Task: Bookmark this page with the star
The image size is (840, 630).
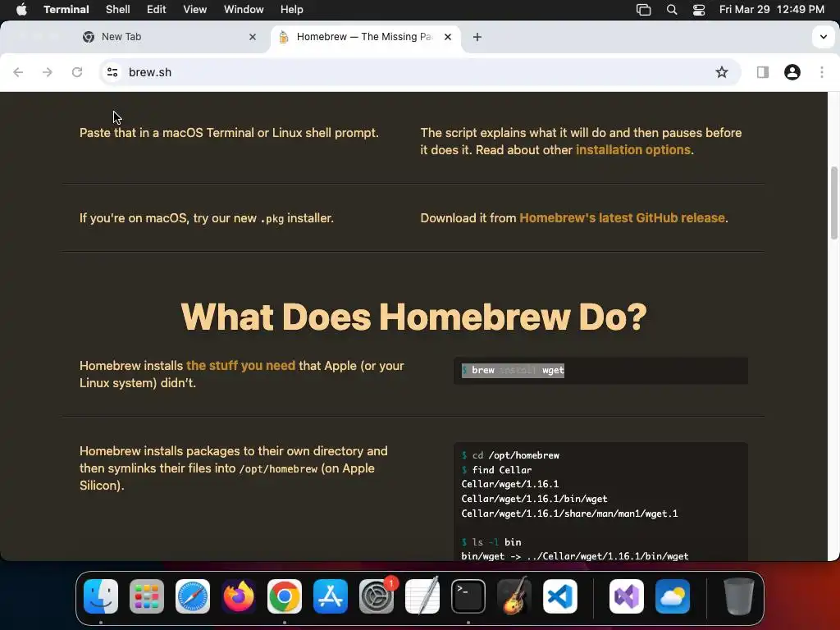Action: (x=722, y=72)
